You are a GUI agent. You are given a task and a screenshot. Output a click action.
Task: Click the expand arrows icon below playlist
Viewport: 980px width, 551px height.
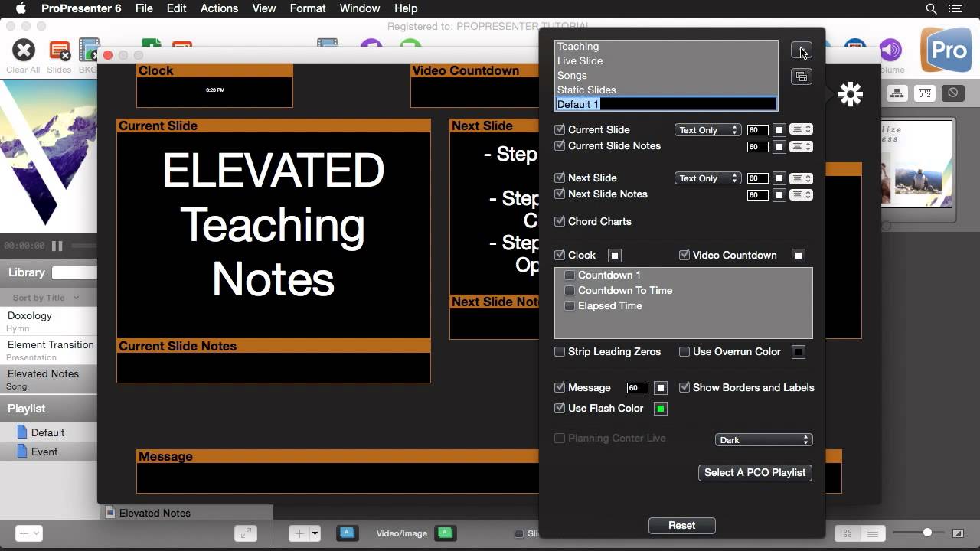pyautogui.click(x=245, y=533)
